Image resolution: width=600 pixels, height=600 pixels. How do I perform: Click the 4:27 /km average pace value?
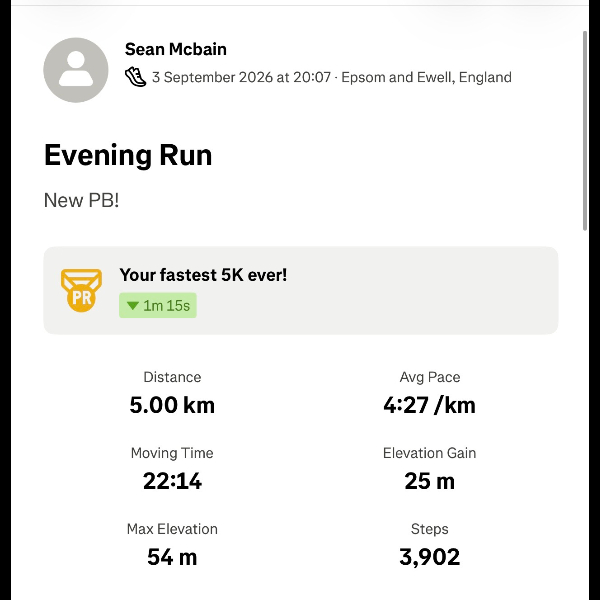point(429,405)
